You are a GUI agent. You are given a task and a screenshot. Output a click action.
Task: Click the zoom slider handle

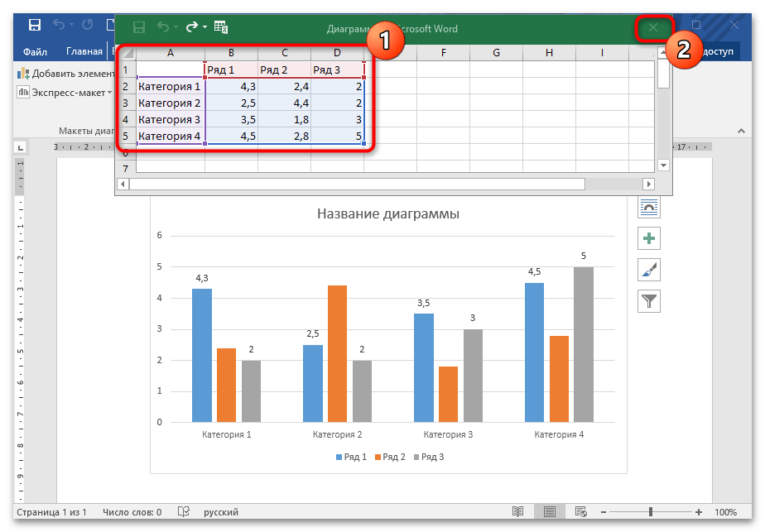651,511
